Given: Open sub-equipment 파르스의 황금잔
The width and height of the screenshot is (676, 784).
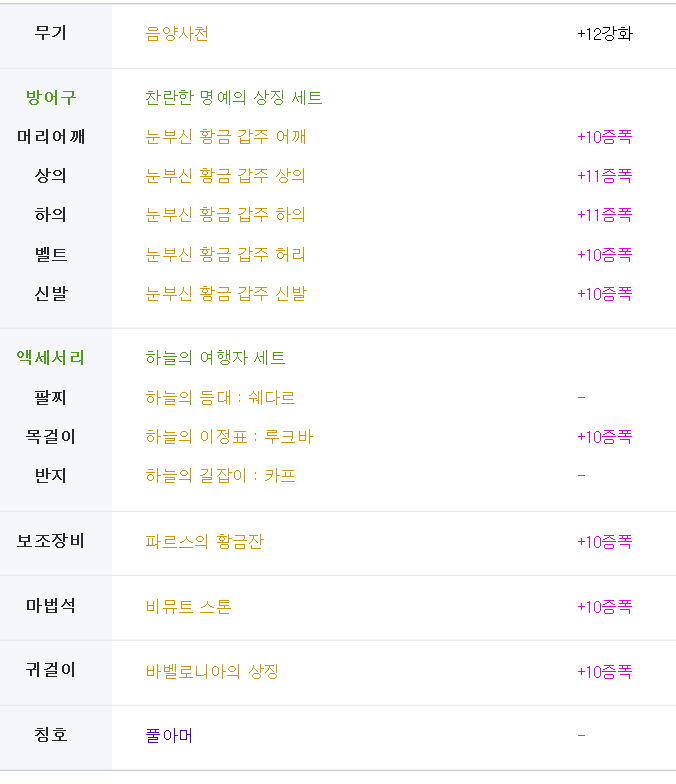Looking at the screenshot, I should 204,542.
